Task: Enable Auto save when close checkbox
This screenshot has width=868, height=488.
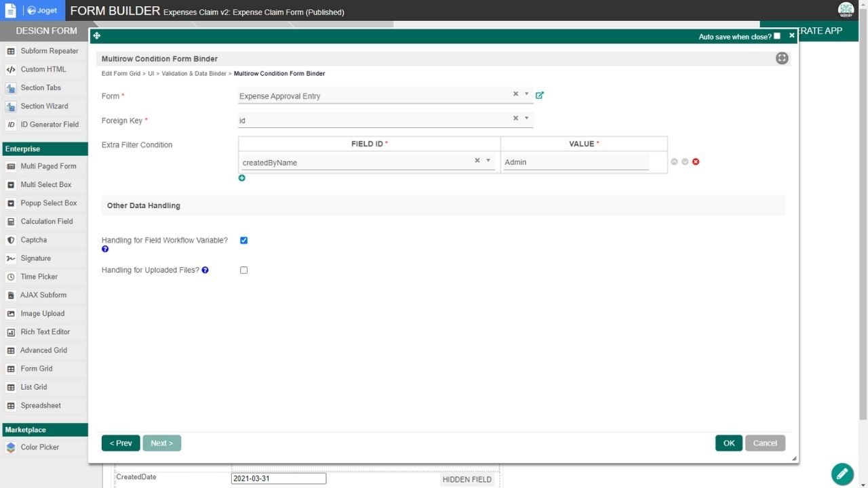Action: 777,36
